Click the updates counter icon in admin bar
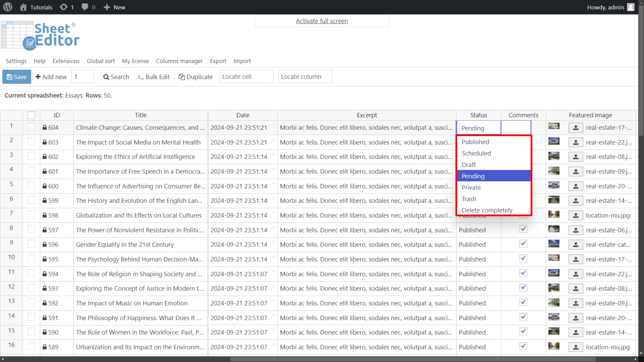This screenshot has width=644, height=362. coord(63,7)
